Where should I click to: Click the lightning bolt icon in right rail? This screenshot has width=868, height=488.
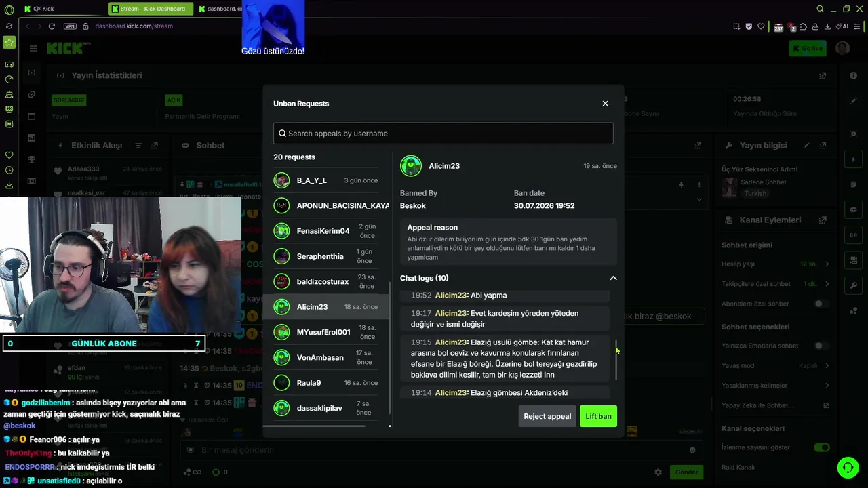[x=853, y=159]
